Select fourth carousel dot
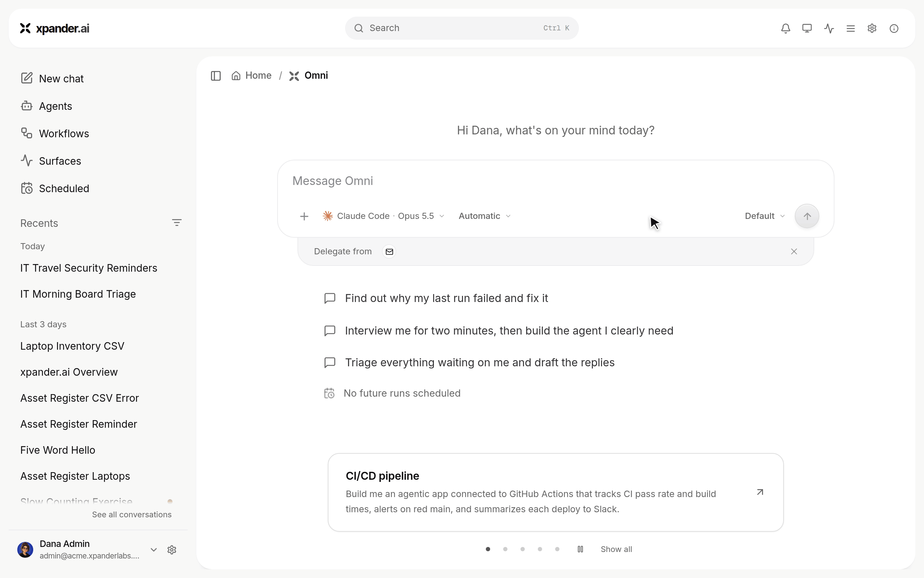This screenshot has height=578, width=924. (540, 549)
